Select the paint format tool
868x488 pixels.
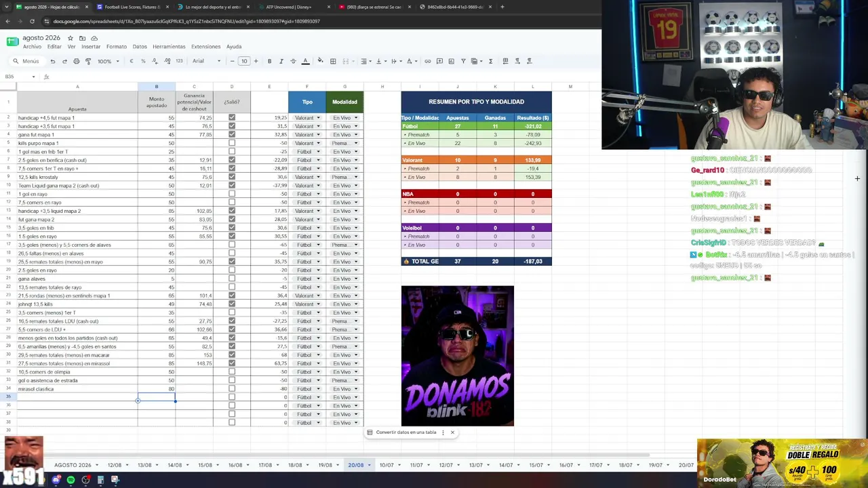pyautogui.click(x=87, y=61)
